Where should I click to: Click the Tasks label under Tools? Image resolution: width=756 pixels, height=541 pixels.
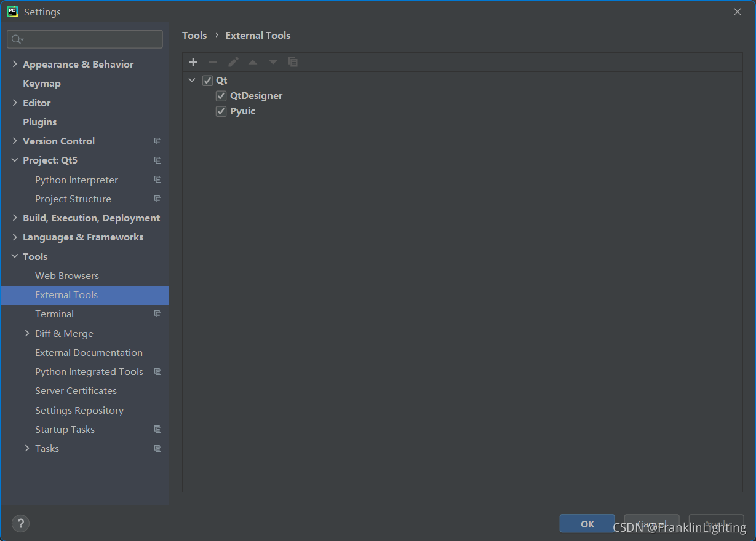47,449
